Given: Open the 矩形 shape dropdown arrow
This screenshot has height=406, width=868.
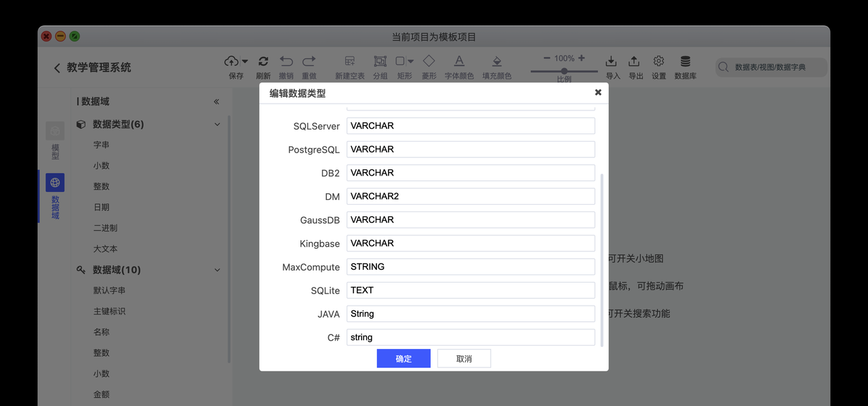Looking at the screenshot, I should [x=411, y=60].
